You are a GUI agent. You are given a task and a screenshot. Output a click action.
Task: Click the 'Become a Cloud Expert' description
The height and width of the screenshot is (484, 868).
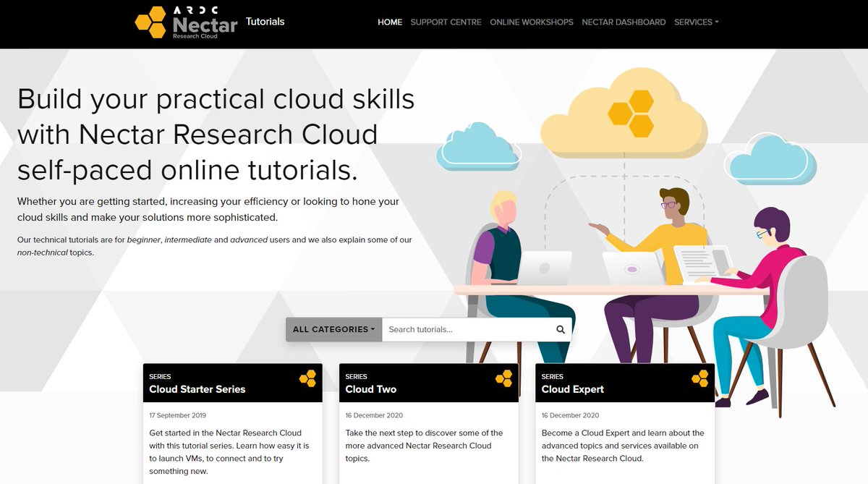pyautogui.click(x=623, y=446)
